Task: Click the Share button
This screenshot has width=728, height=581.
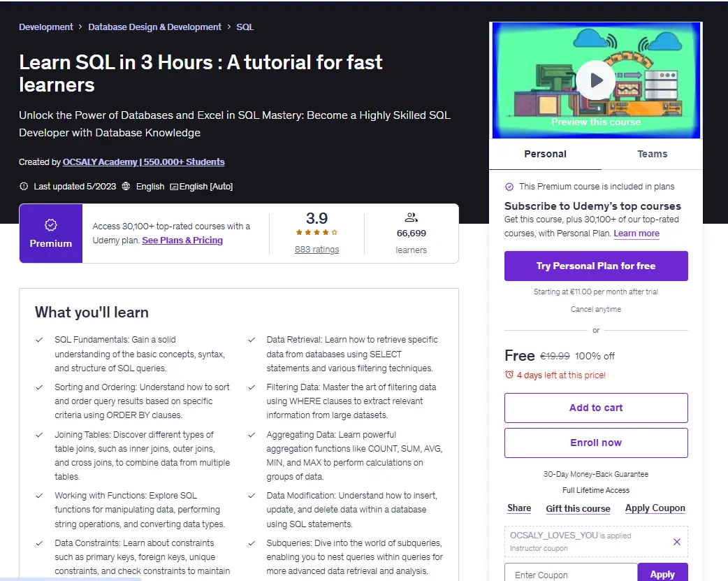Action: tap(519, 508)
